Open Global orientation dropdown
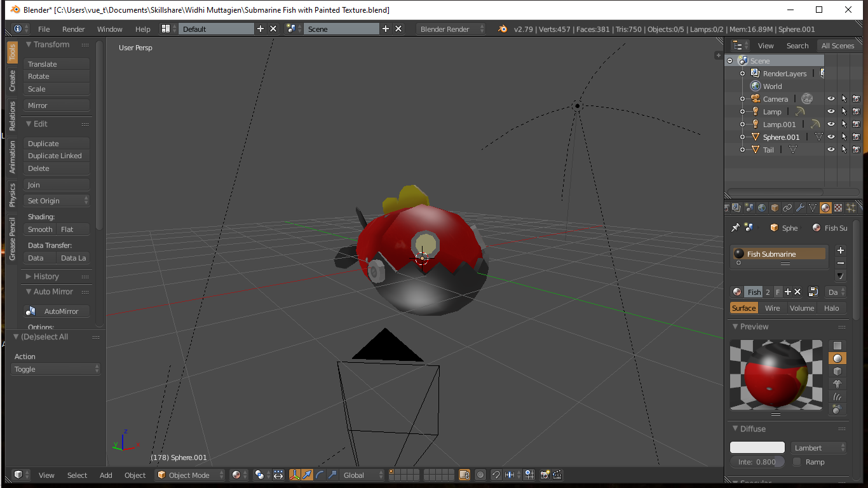This screenshot has width=868, height=488. click(x=363, y=475)
